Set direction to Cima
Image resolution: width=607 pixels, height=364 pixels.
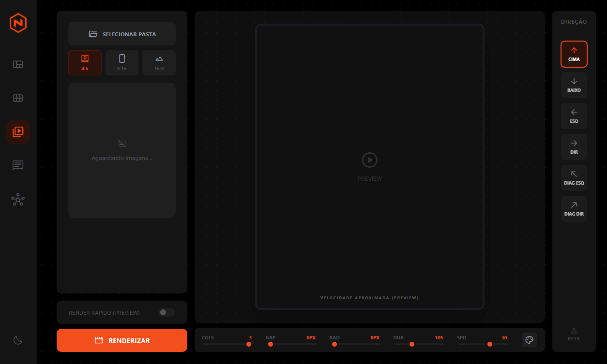(574, 54)
